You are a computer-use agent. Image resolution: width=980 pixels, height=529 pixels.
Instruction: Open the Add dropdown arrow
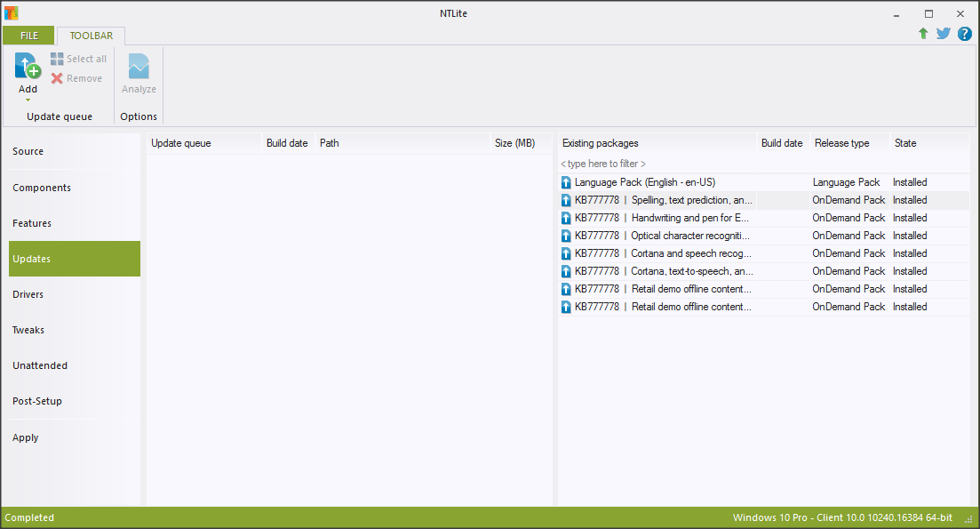click(28, 100)
